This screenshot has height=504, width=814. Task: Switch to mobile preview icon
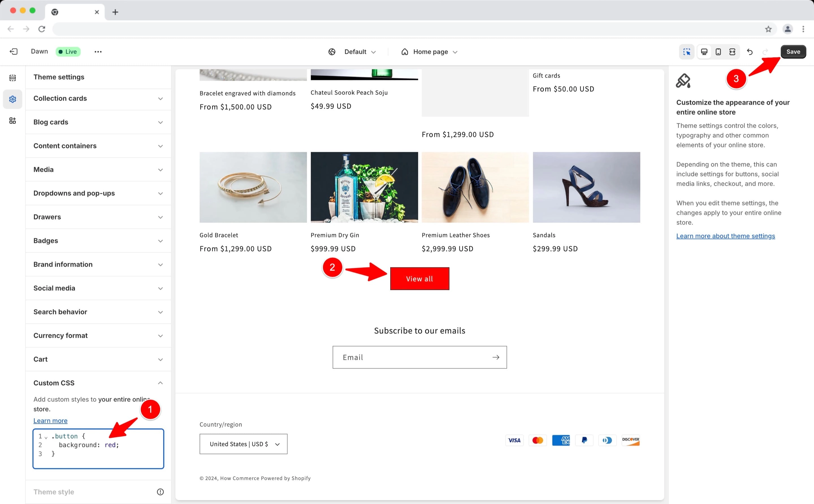point(718,52)
